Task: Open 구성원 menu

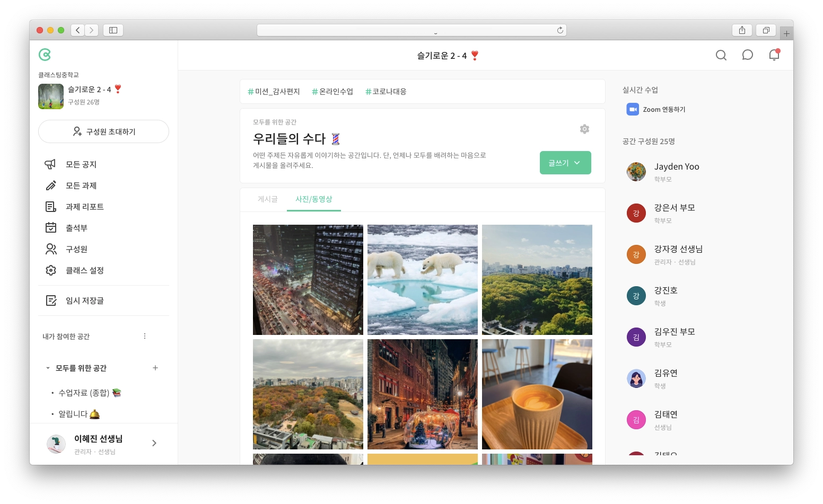Action: (76, 249)
